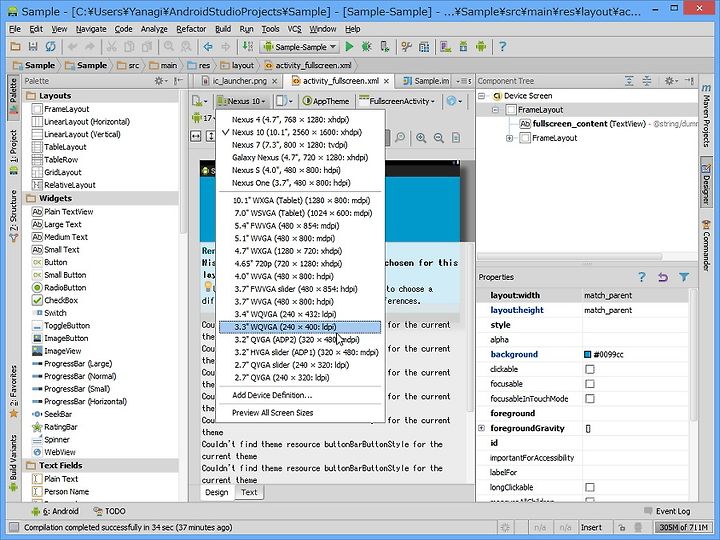Open the Build Variants side tab
The width and height of the screenshot is (720, 540).
(13, 461)
